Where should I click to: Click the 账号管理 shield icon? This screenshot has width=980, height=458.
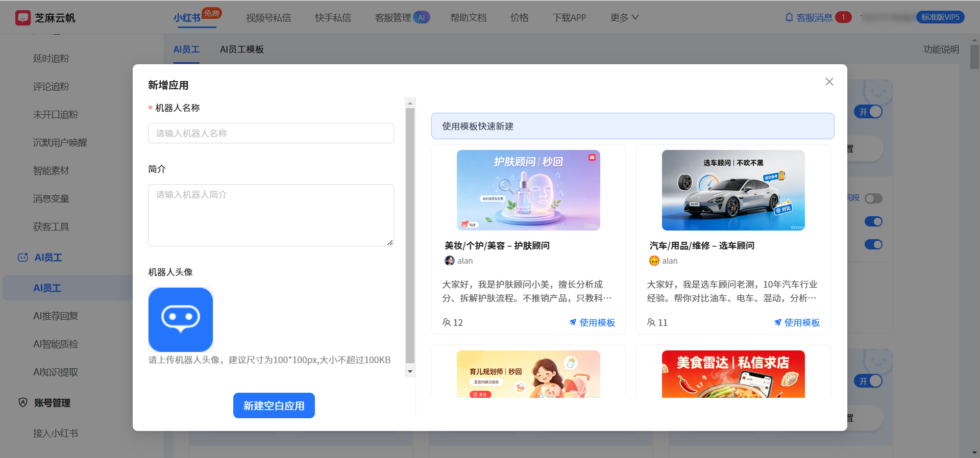23,402
